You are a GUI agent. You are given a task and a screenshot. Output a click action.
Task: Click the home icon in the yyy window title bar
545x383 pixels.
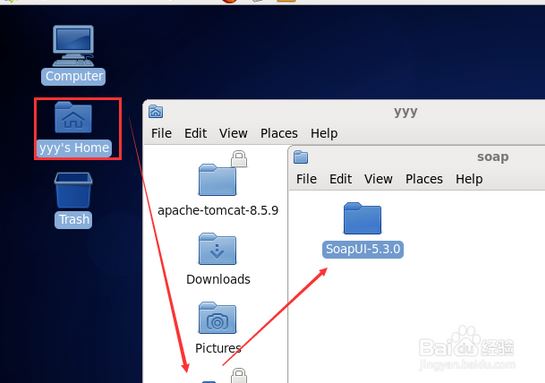point(155,111)
